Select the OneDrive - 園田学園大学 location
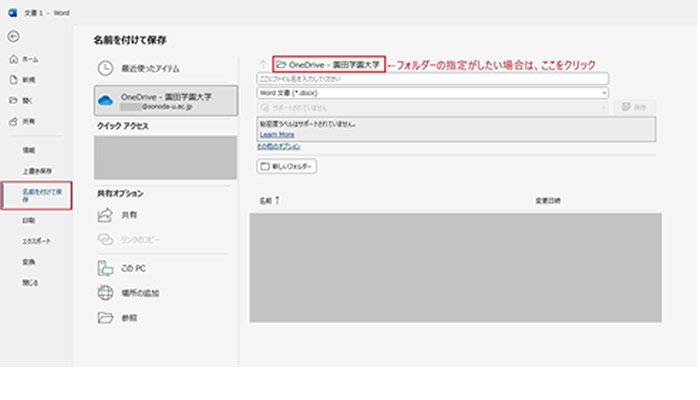Image resolution: width=700 pixels, height=400 pixels. 165,99
